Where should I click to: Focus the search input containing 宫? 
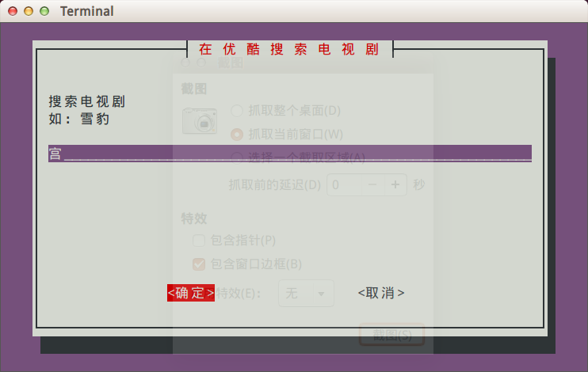(x=290, y=154)
